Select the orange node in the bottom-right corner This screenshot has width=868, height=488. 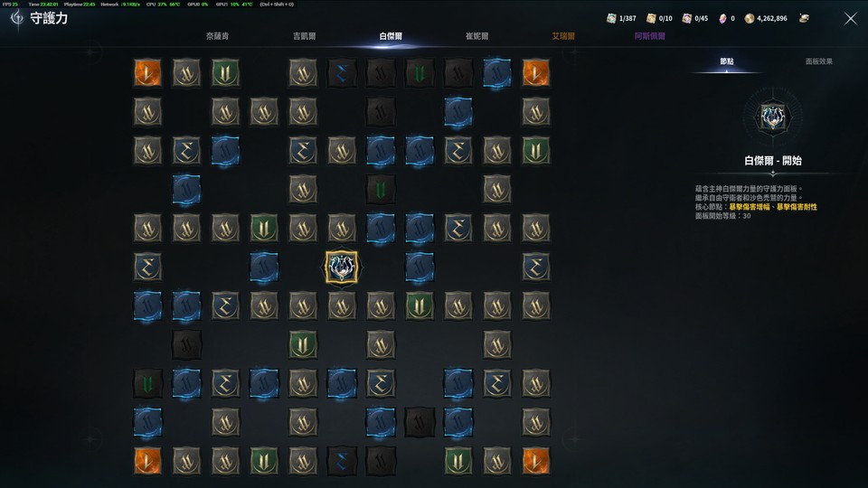(535, 461)
